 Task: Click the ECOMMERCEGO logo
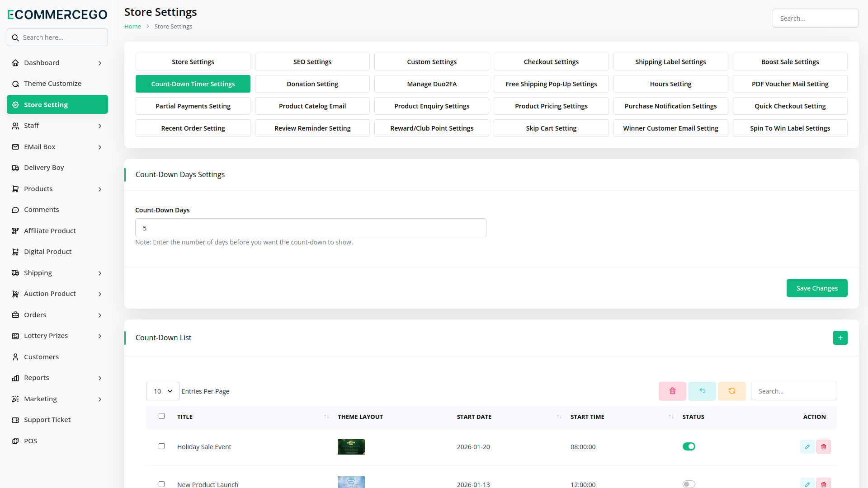click(57, 14)
